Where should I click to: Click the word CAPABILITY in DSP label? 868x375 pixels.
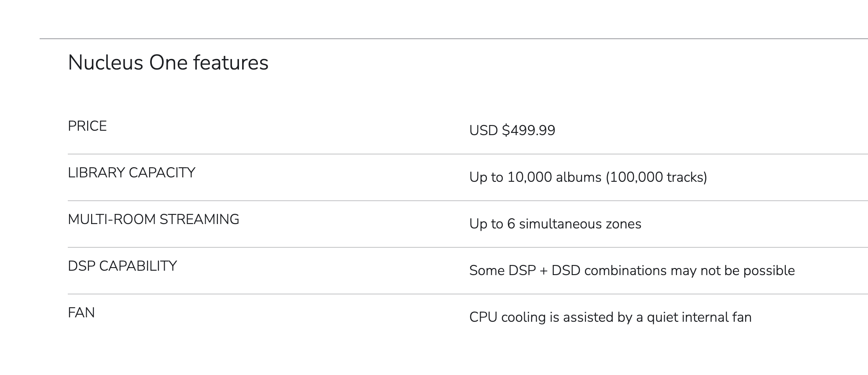(x=138, y=266)
